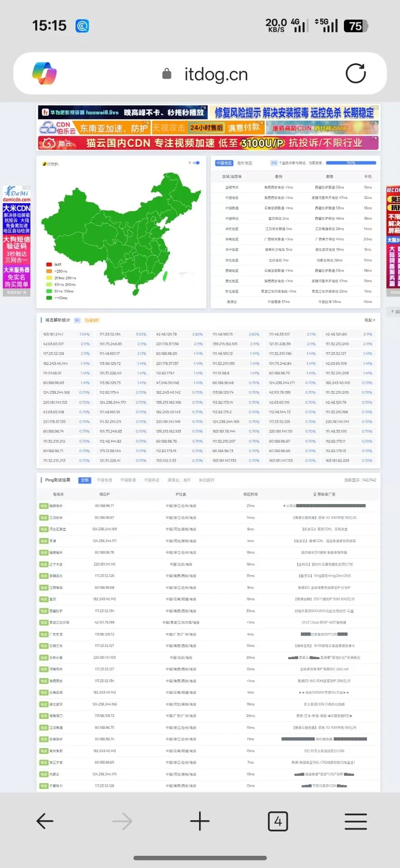Click the red 超时 legend color swatch
This screenshot has height=868, width=400.
click(49, 264)
